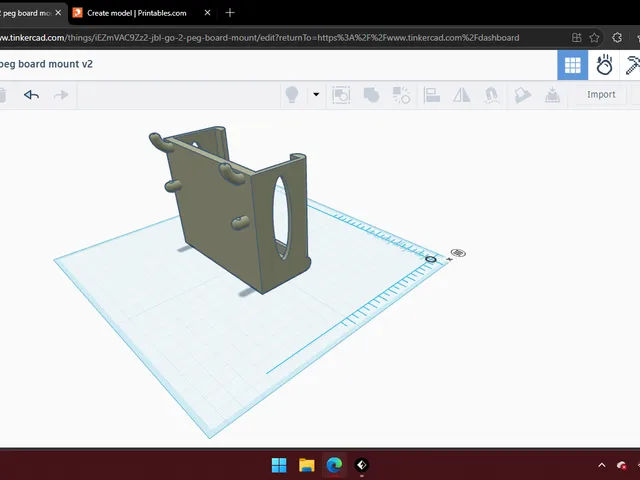Click the hide/select tool dotted square icon
The width and height of the screenshot is (640, 480).
[341, 95]
